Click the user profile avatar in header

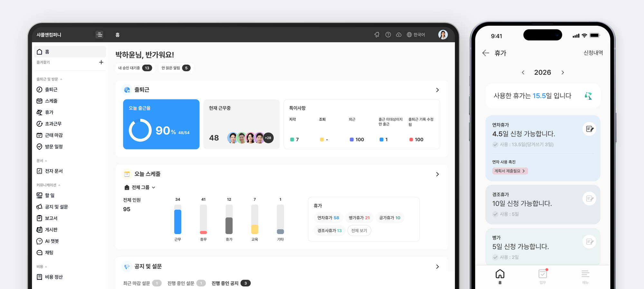coord(443,35)
